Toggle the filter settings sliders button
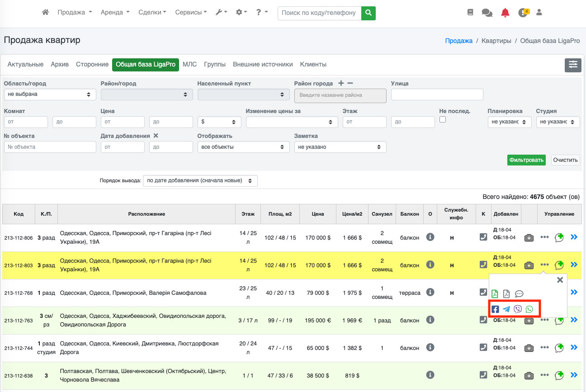This screenshot has height=392, width=586. point(573,65)
